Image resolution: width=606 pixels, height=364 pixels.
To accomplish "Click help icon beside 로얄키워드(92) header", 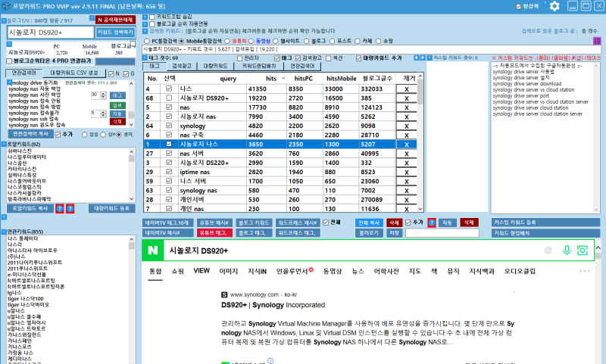I will [x=4, y=144].
